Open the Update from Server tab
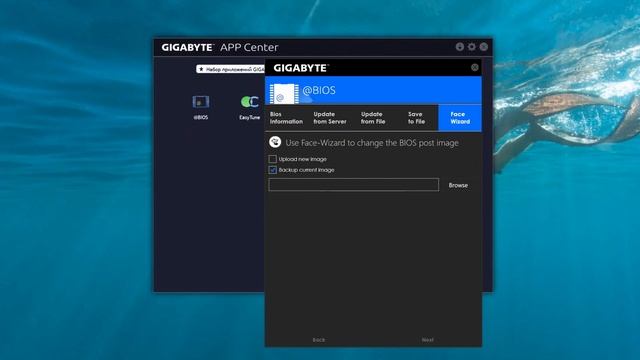This screenshot has width=640, height=360. click(x=330, y=118)
